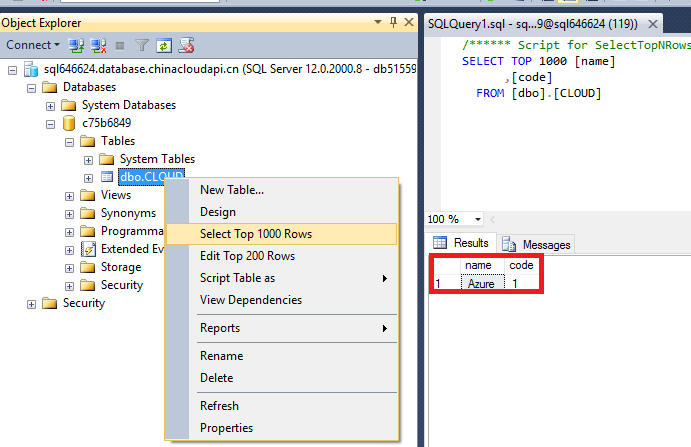Close the SQLQuery1.sql tab
691x447 pixels.
pyautogui.click(x=653, y=24)
